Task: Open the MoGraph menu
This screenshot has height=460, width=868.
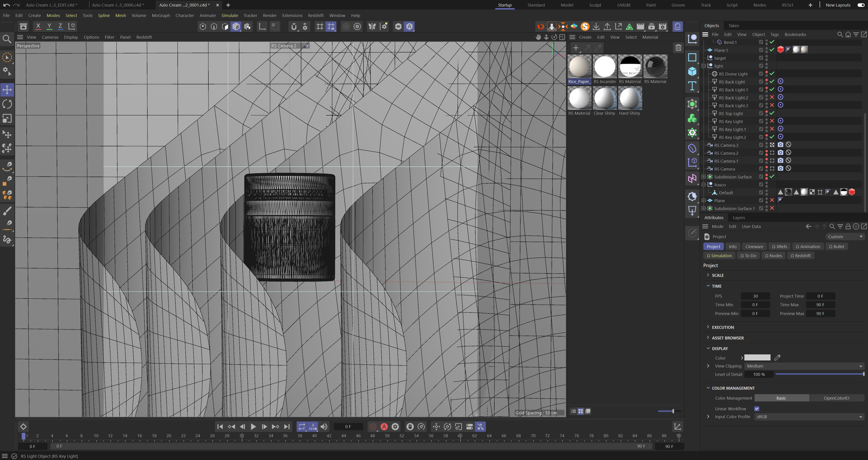Action: pyautogui.click(x=161, y=16)
